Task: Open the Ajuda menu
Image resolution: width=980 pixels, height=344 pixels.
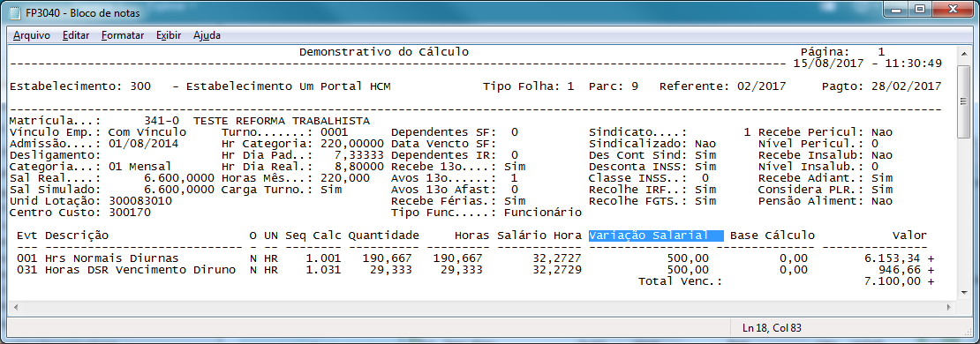Action: 207,35
